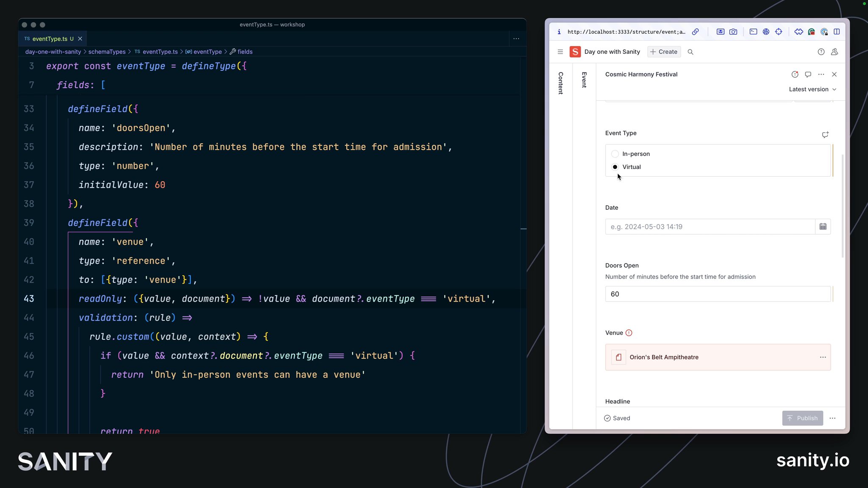The image size is (868, 488).
Task: Click the three-dot overflow menu on document header
Action: tap(821, 74)
